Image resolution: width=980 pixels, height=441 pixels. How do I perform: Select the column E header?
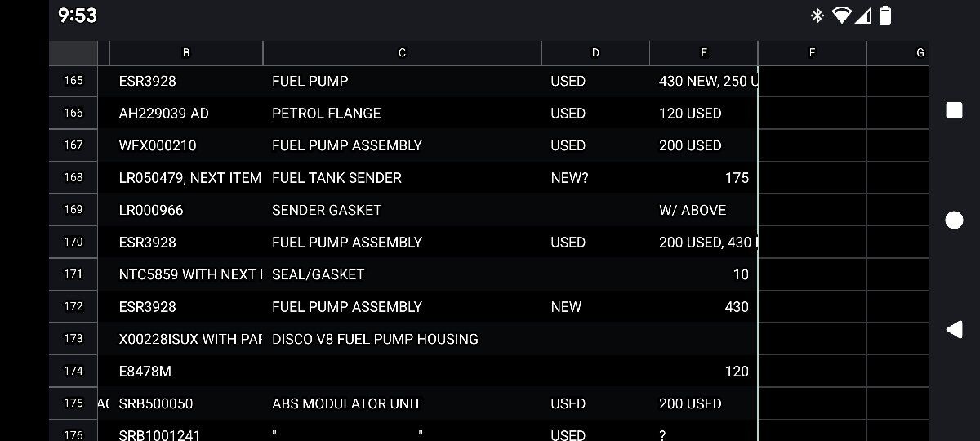704,53
